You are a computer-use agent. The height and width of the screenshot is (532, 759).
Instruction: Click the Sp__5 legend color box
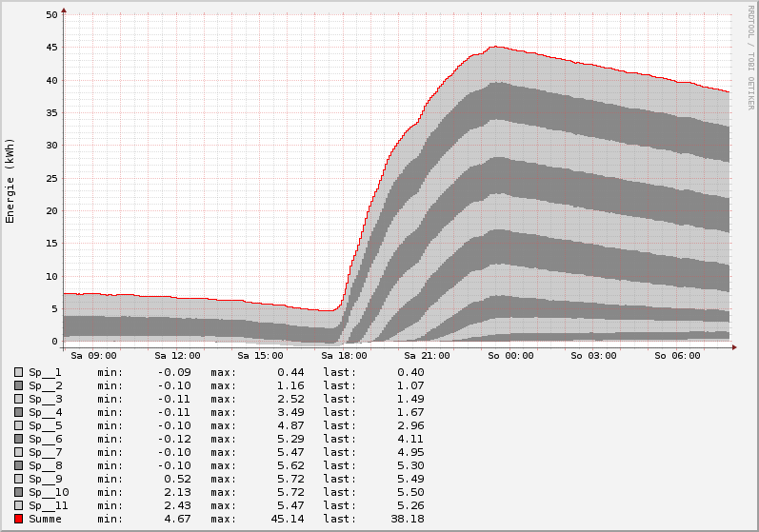(x=18, y=425)
